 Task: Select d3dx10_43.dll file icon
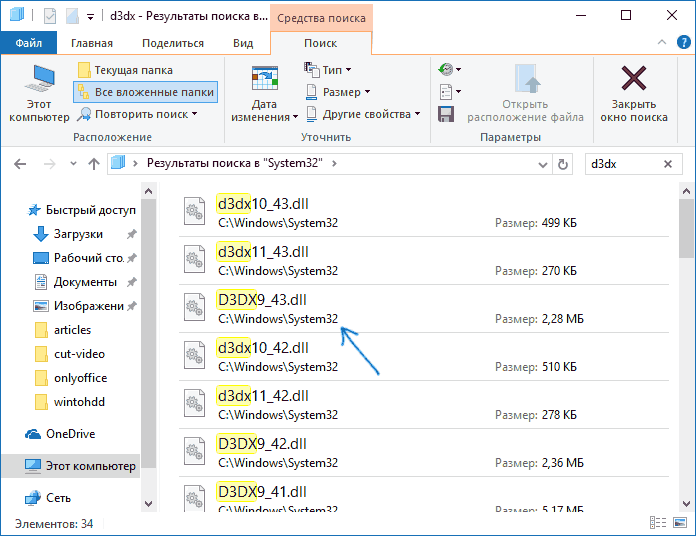click(194, 212)
